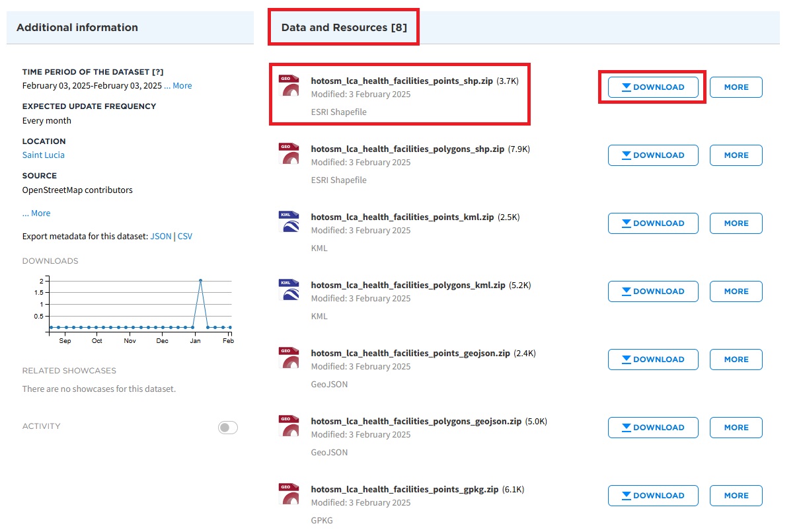
Task: Open More options for points_shp.zip
Action: click(x=736, y=87)
